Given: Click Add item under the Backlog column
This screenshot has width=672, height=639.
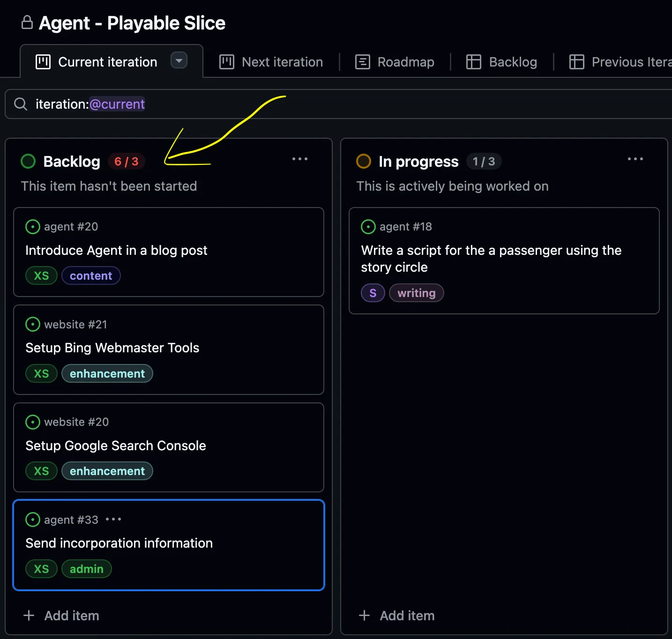Looking at the screenshot, I should [61, 616].
